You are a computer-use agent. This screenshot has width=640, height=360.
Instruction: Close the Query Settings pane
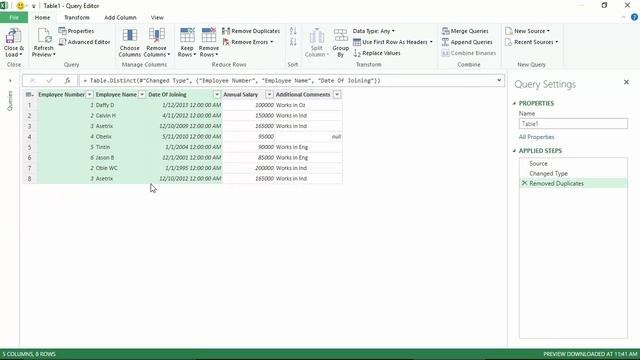point(626,82)
